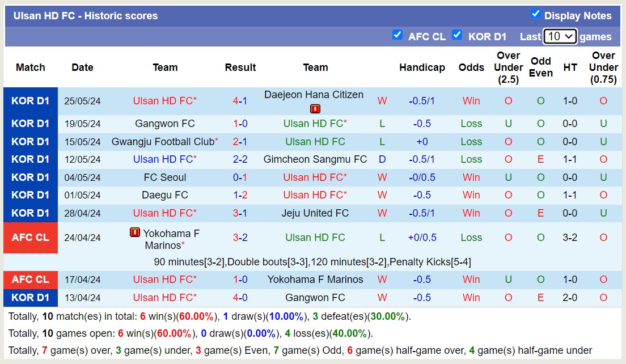Click the AFC CL badge on the 17/04 row
This screenshot has width=626, height=364.
pyautogui.click(x=31, y=280)
